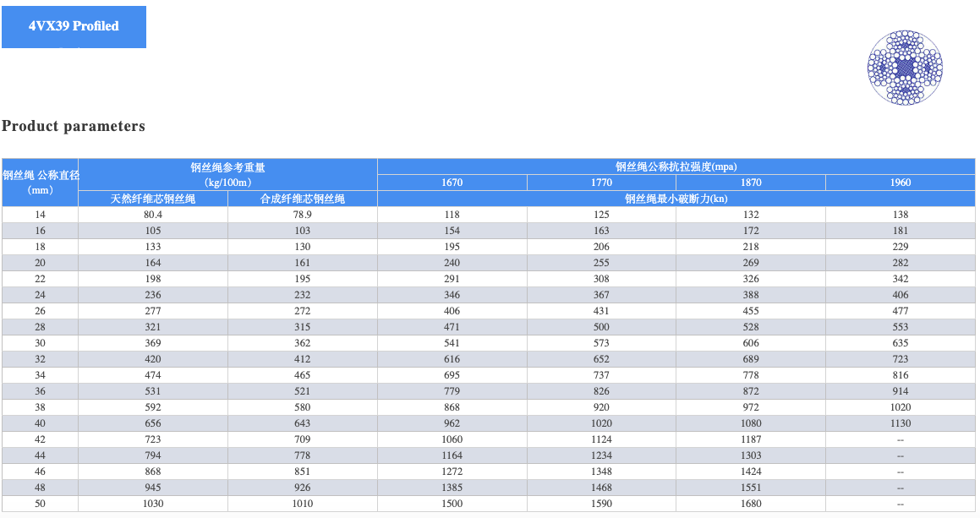980x518 pixels.
Task: Select the 1770 tensile strength column header
Action: [601, 183]
